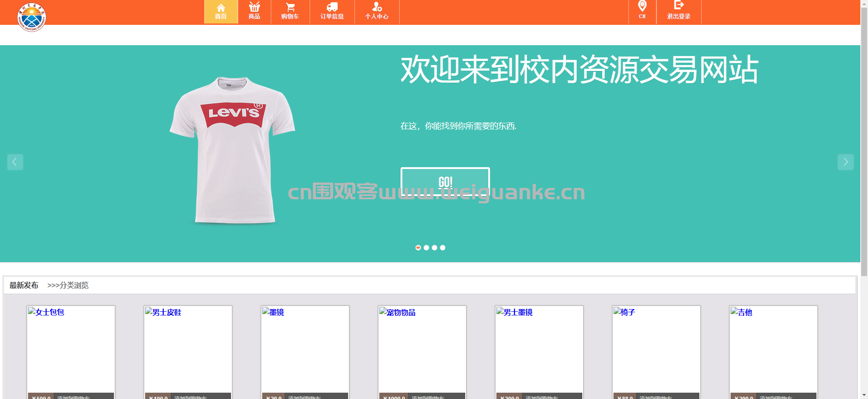This screenshot has width=868, height=399.
Task: Open the 男士墨镜 product image
Action: point(539,349)
